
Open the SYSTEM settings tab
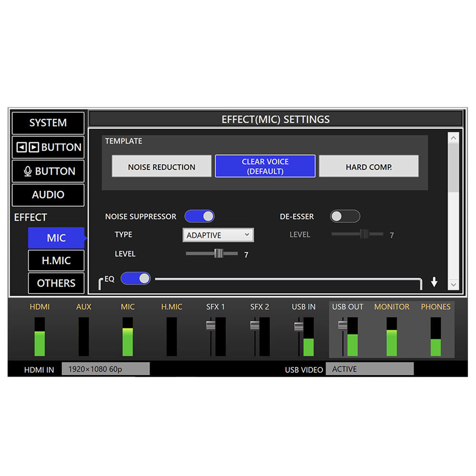(48, 123)
